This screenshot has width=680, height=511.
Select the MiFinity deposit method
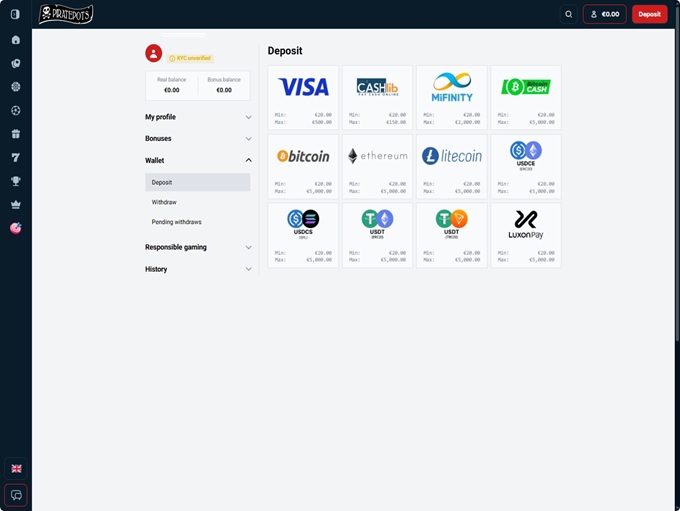point(451,98)
